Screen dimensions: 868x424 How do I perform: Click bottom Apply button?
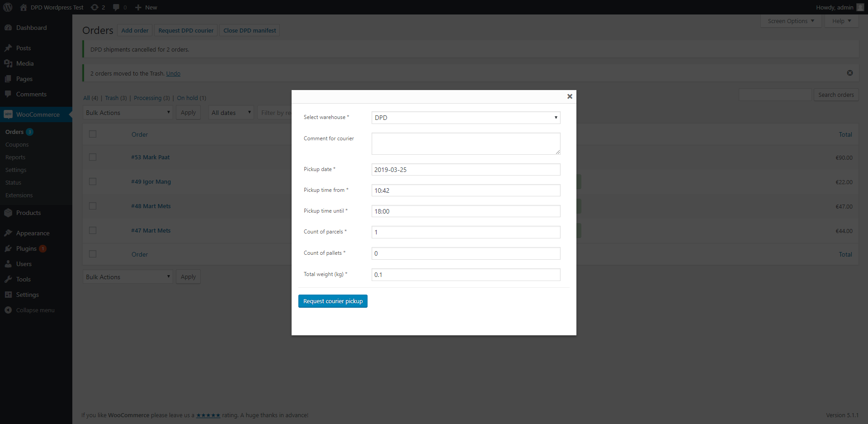point(188,277)
